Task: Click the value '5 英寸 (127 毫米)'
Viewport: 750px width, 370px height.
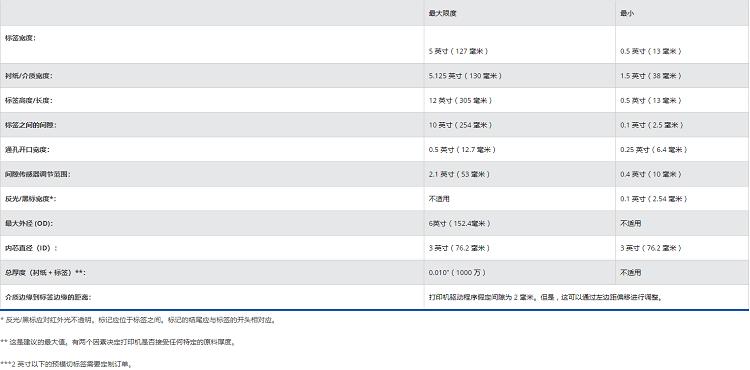Action: (459, 51)
